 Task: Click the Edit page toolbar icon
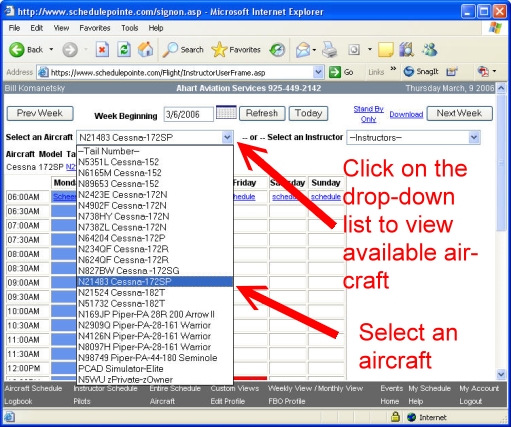pyautogui.click(x=354, y=50)
